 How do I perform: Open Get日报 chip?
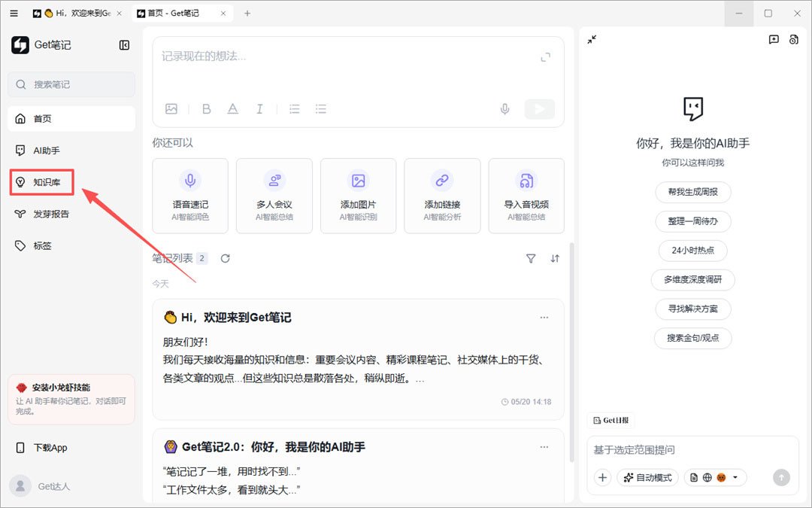coord(611,421)
